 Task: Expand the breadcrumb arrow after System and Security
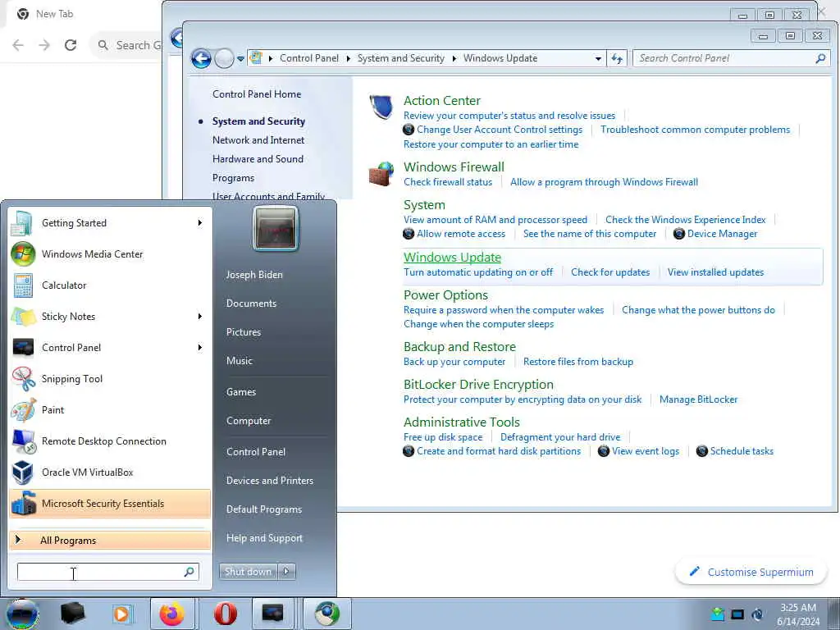pyautogui.click(x=454, y=58)
